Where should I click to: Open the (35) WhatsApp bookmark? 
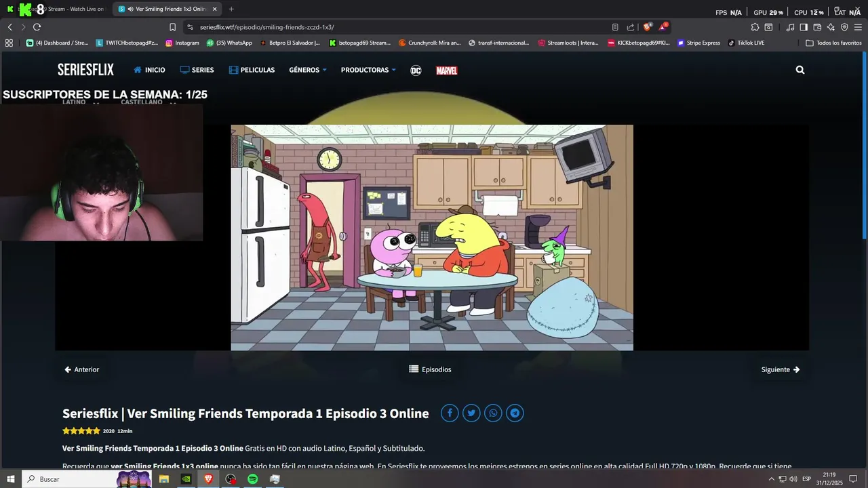pyautogui.click(x=229, y=43)
